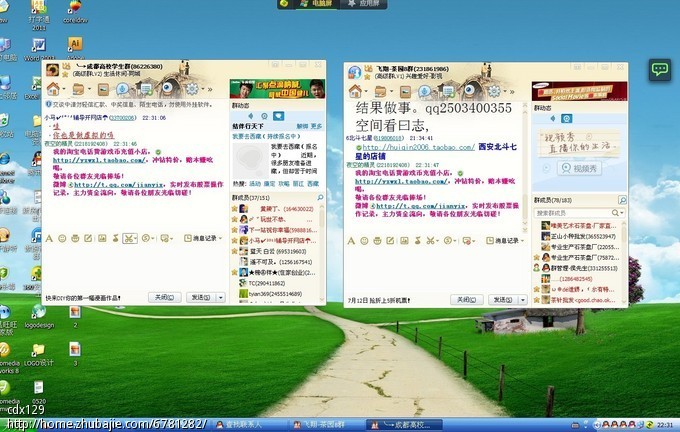
Task: Open shared files folder icon in 飞翔-茶园8群 window
Action: (x=380, y=92)
